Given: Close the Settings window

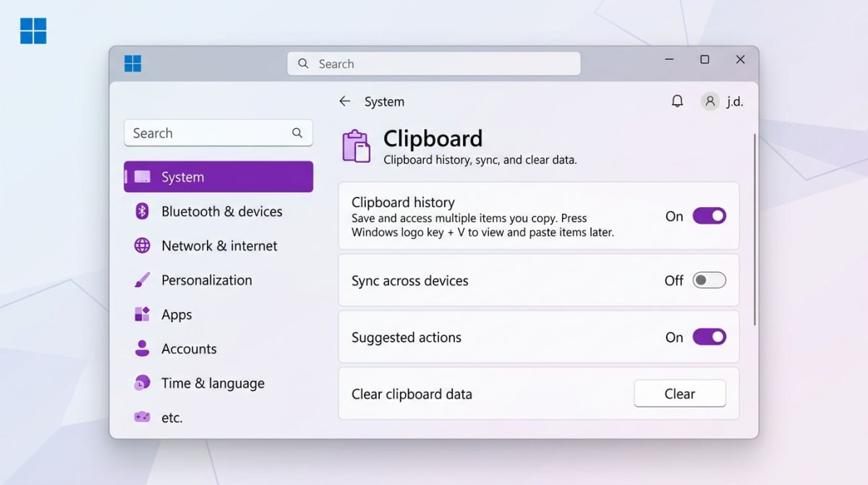Looking at the screenshot, I should coord(740,59).
